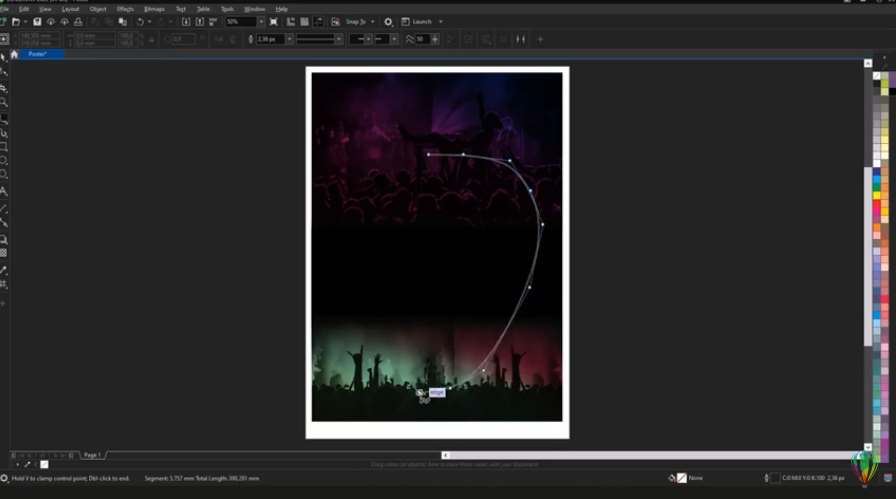
Task: Open the Options gear icon
Action: coord(388,21)
